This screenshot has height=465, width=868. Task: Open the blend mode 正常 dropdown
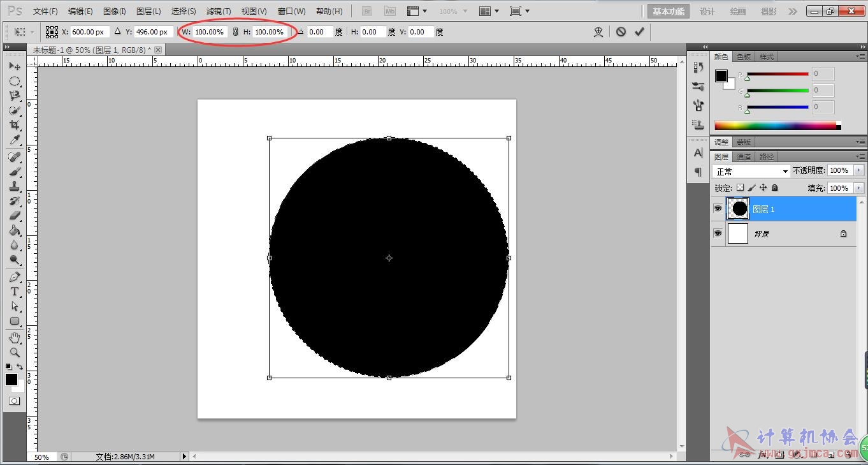pos(752,172)
